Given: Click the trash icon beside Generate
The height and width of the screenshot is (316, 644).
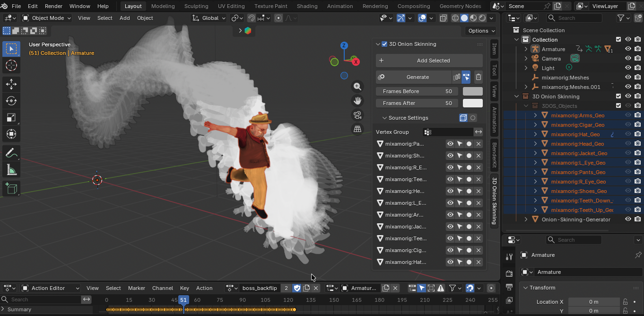Looking at the screenshot, I should pyautogui.click(x=479, y=77).
